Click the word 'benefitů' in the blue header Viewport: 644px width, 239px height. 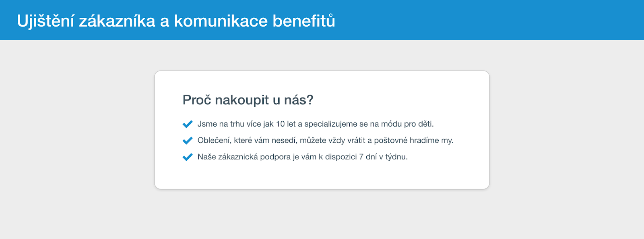[x=304, y=21]
